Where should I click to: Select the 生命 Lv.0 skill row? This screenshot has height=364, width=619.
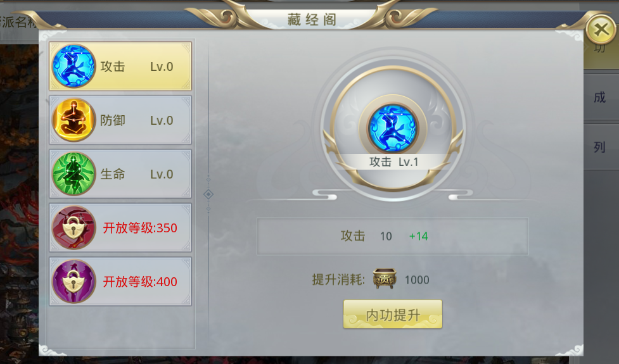click(120, 173)
